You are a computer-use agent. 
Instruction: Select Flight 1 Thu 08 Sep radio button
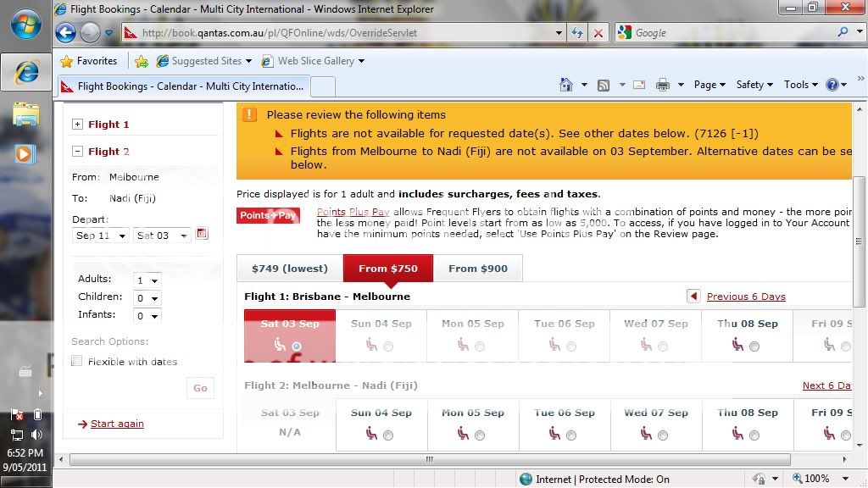[754, 347]
